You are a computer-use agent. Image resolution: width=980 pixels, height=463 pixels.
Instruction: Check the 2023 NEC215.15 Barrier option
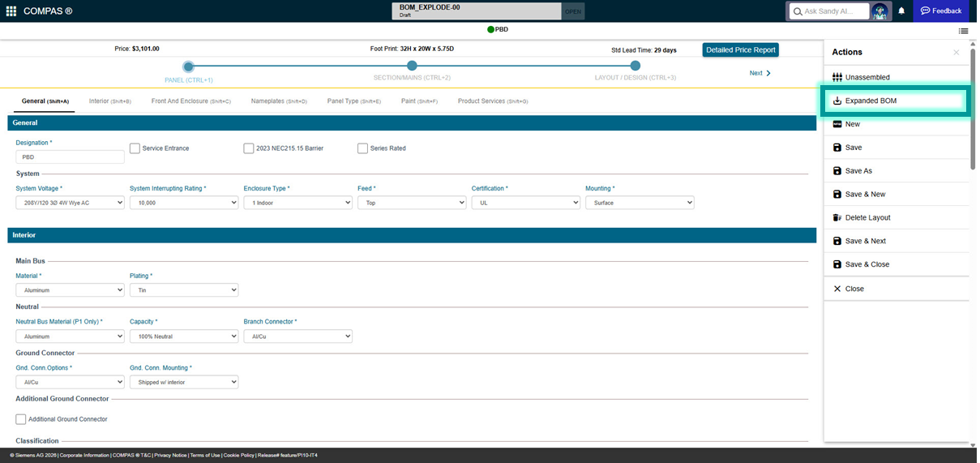click(x=249, y=148)
